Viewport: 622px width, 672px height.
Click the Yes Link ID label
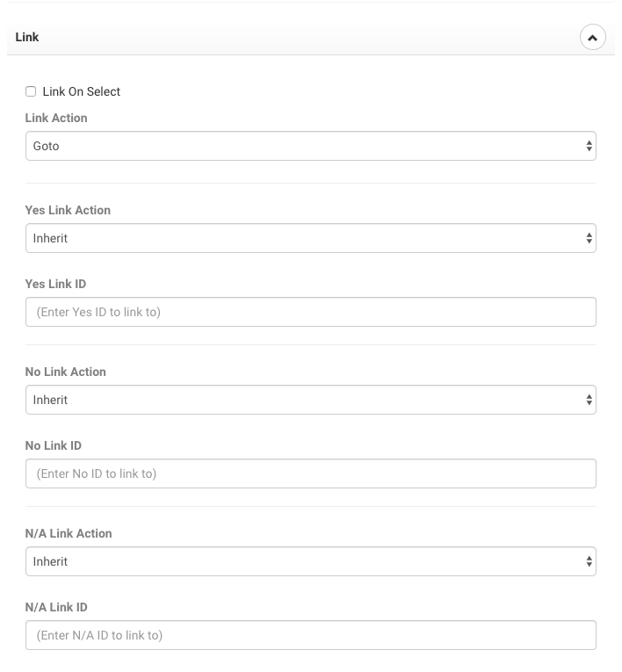tap(55, 284)
